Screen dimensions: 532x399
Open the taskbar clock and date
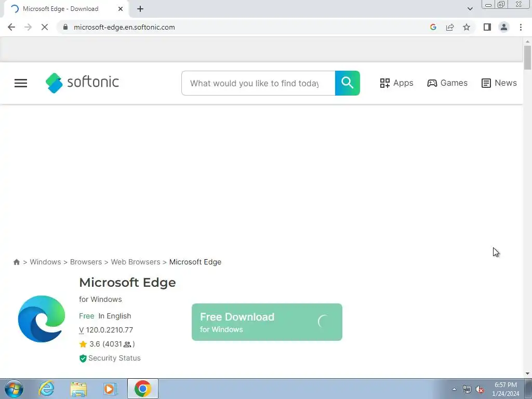click(x=506, y=389)
